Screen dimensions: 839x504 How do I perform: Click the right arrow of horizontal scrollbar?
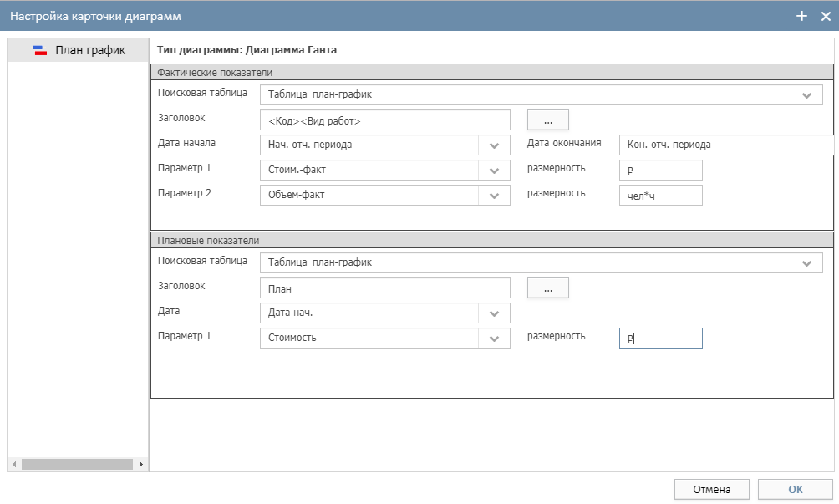click(140, 464)
